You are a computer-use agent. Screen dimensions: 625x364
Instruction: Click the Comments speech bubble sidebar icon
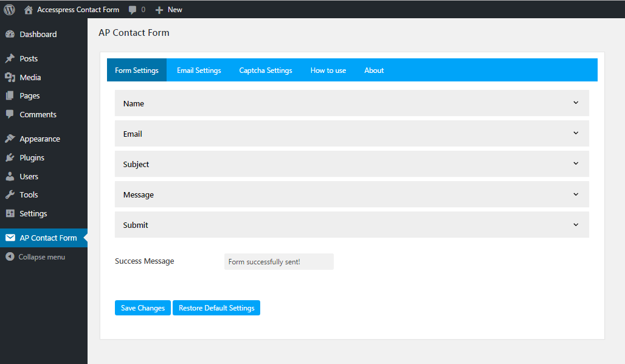[10, 114]
